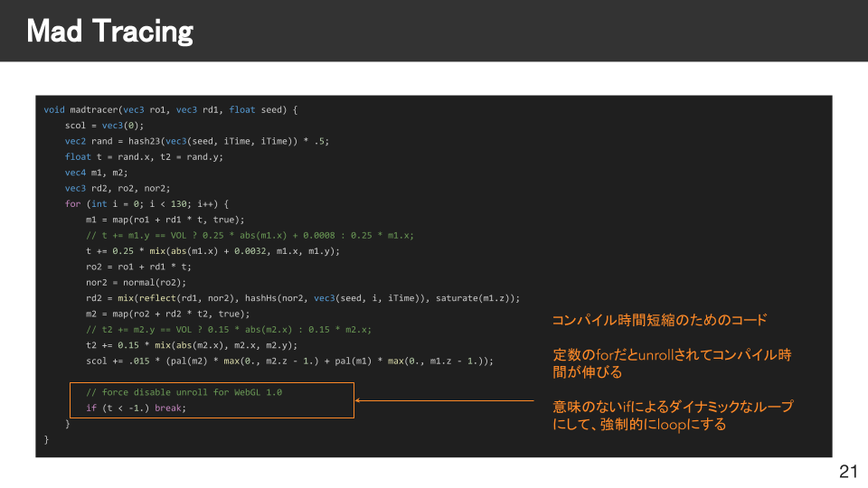Click the "scol += .015" accumulation line
This screenshot has height=488, width=868.
pos(289,361)
